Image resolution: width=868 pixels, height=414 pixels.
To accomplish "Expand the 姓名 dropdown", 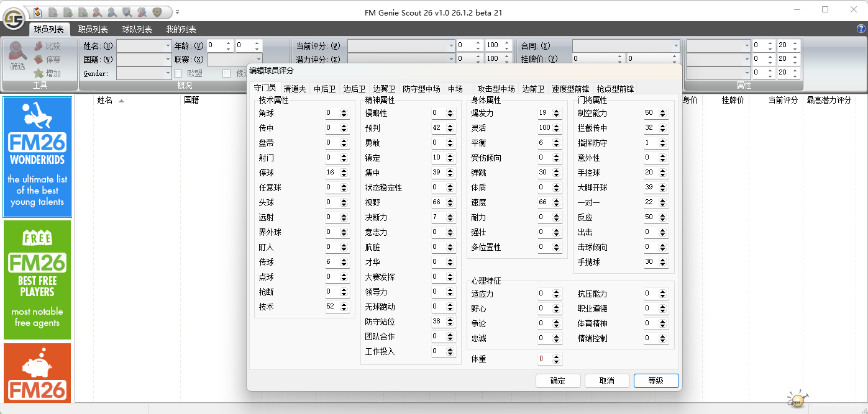I will [168, 46].
